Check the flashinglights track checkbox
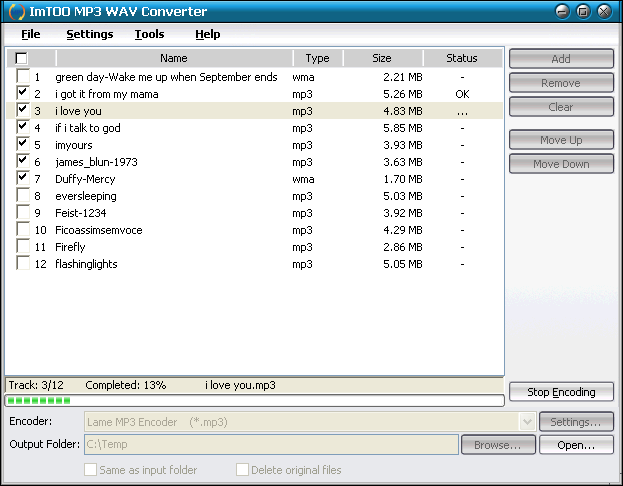623x486 pixels. pos(23,263)
